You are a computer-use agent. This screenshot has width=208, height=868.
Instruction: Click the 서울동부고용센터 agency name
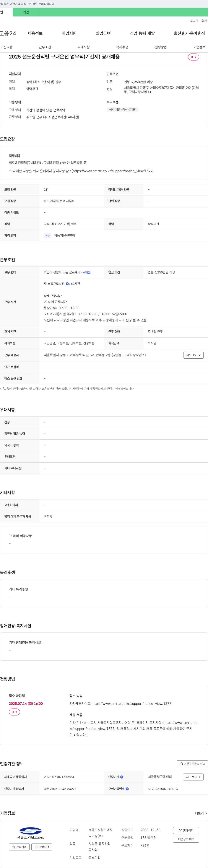point(160,777)
